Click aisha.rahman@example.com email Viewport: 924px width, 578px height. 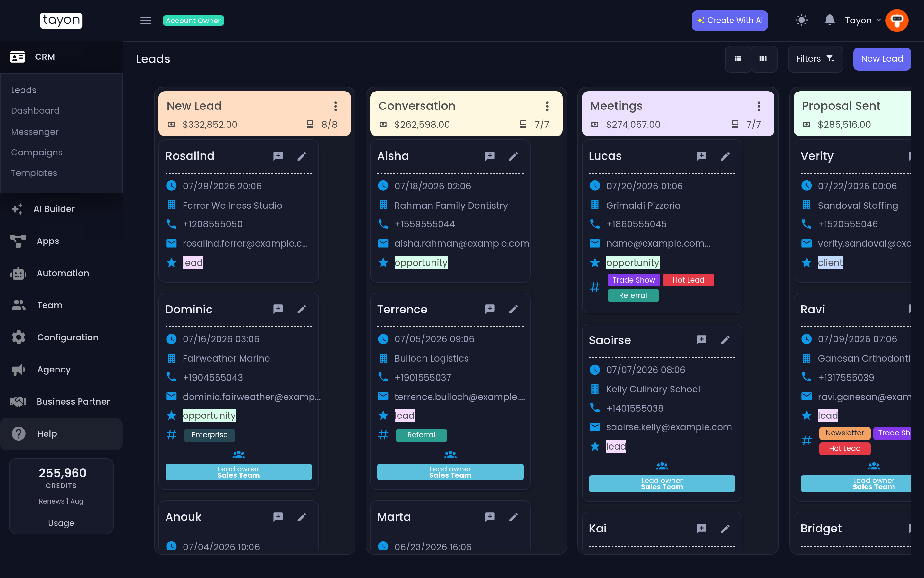462,243
